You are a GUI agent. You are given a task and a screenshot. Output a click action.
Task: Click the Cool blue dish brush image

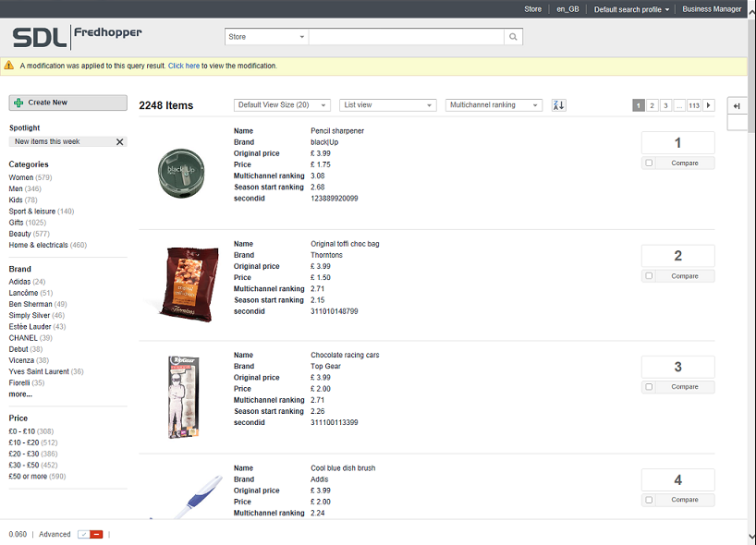tap(188, 497)
